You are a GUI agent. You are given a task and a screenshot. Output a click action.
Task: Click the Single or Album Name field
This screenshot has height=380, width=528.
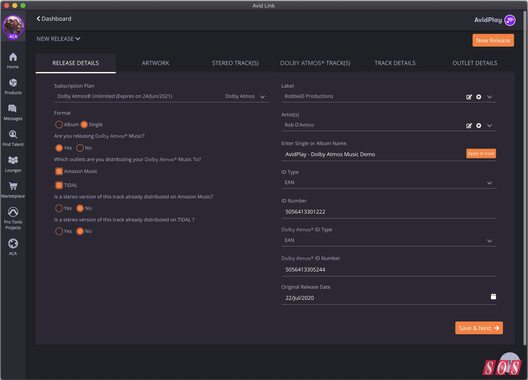tap(373, 154)
